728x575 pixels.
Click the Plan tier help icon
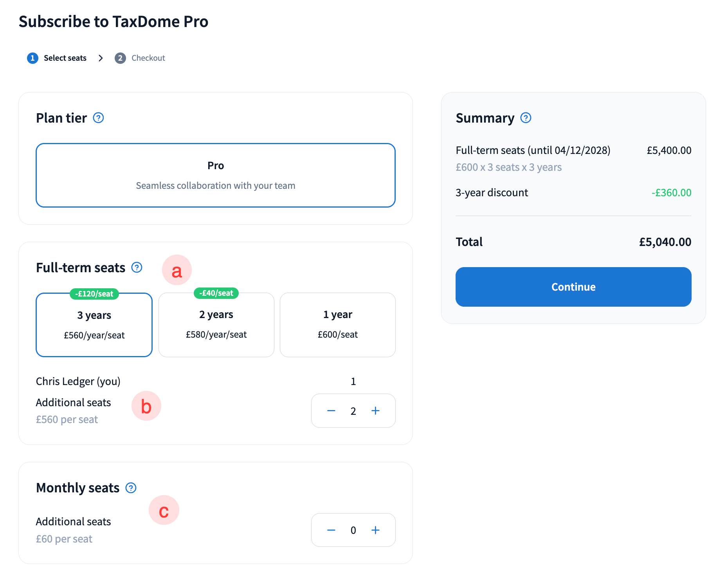point(98,118)
